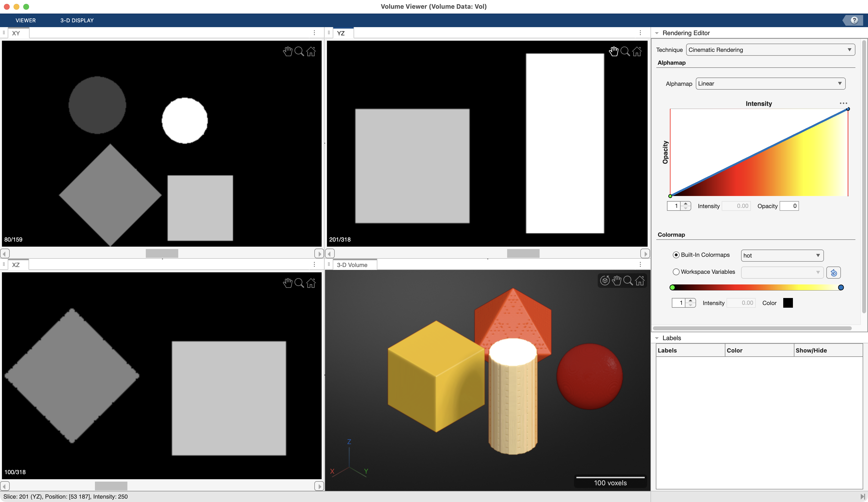Viewport: 868px width, 502px height.
Task: Select the rotate tool in the 3-D Volume pane
Action: click(x=605, y=281)
